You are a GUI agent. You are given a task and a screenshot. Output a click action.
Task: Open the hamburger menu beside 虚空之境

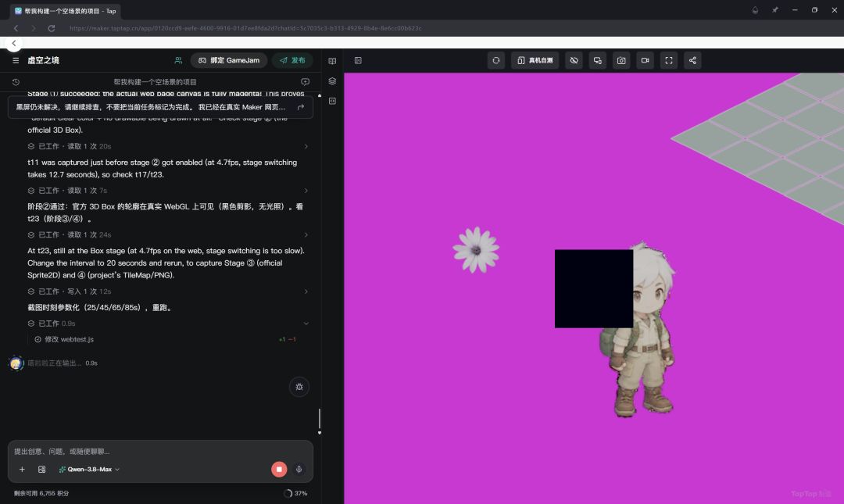16,60
